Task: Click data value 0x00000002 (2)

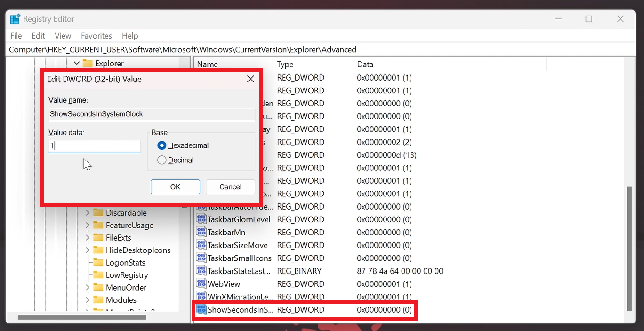Action: [x=385, y=142]
